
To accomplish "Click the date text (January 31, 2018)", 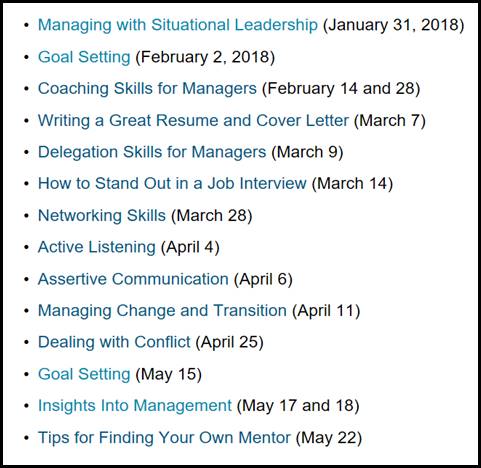I will 393,25.
